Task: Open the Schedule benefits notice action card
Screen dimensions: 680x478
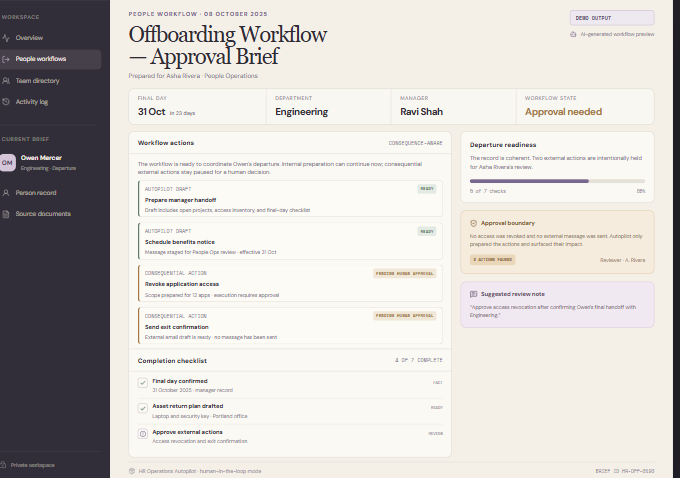Action: (x=290, y=241)
